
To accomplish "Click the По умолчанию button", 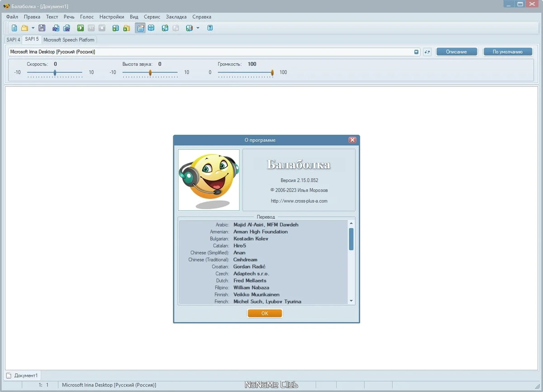I will click(x=508, y=52).
